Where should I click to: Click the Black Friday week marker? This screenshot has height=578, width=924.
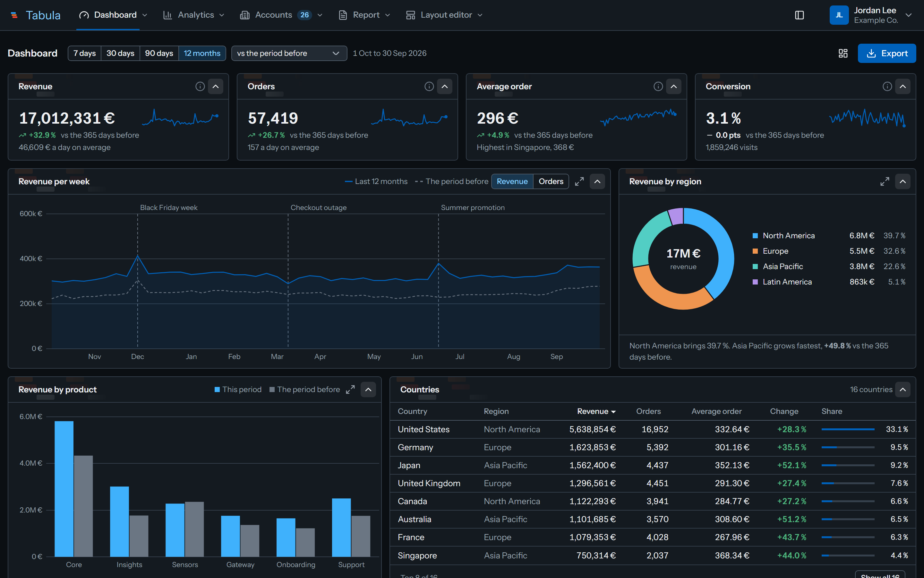coord(168,207)
